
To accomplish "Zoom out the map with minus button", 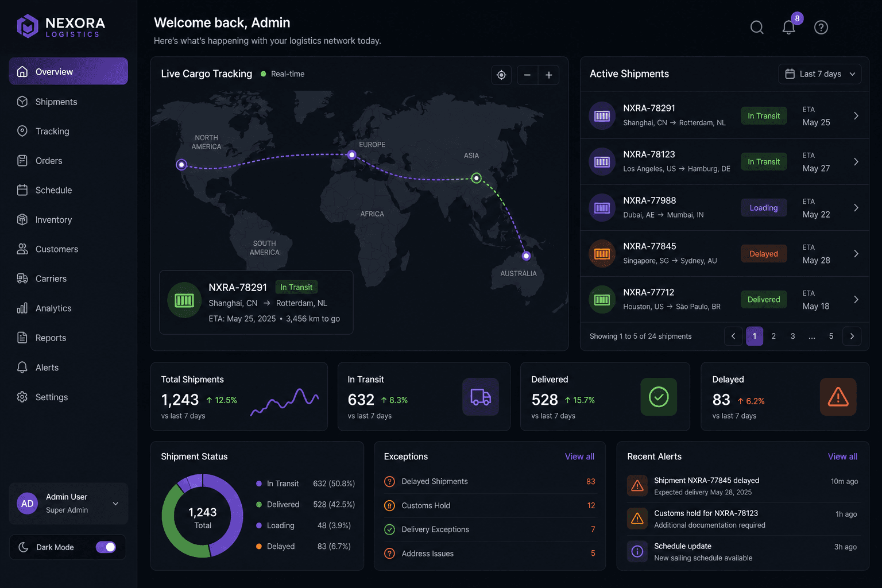I will tap(527, 75).
